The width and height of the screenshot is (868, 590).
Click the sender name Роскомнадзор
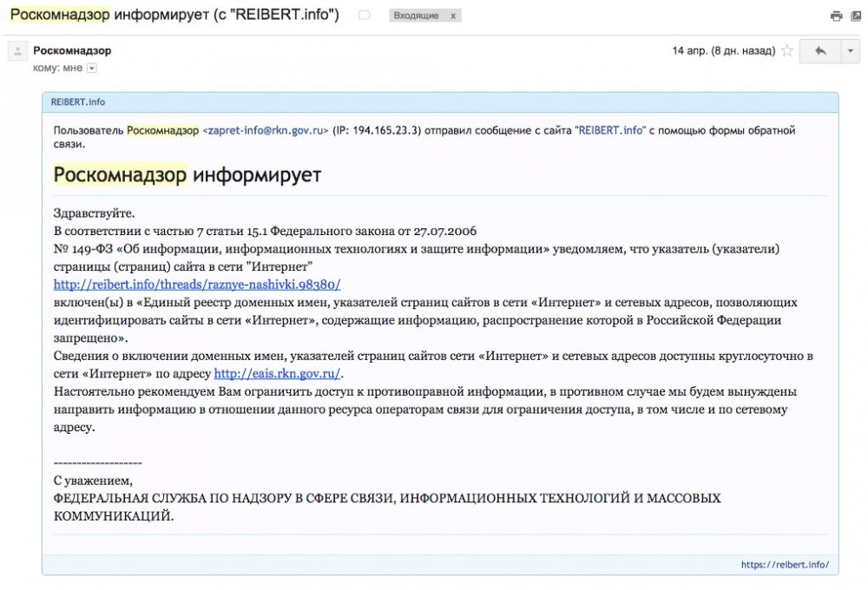72,50
